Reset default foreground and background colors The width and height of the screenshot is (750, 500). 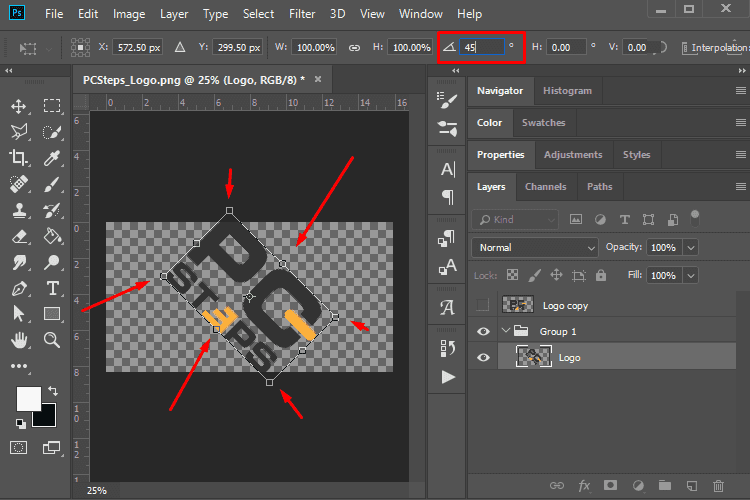point(21,423)
